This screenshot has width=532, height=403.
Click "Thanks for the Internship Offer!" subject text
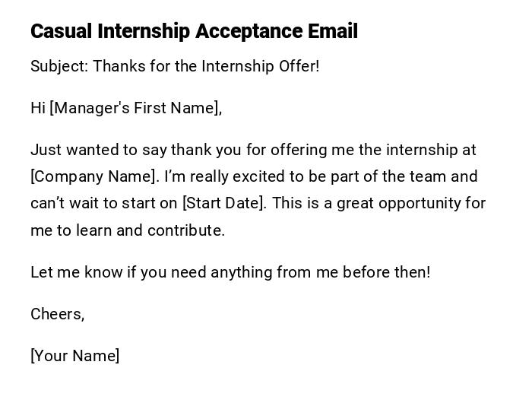206,66
